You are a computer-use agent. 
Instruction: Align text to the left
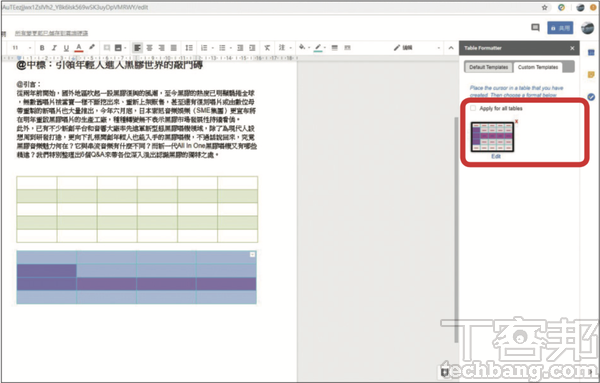coord(137,48)
